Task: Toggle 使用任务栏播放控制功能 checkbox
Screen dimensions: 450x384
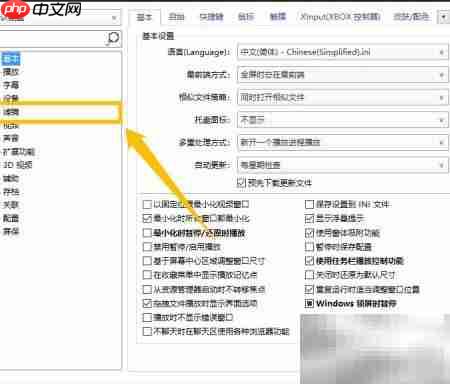Action: [309, 260]
